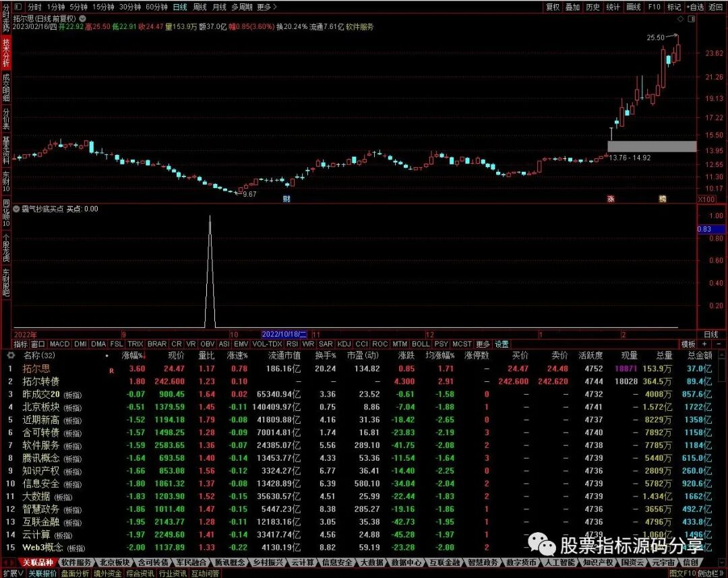
Task: Open the 分价表 sidebar tab
Action: click(6, 119)
